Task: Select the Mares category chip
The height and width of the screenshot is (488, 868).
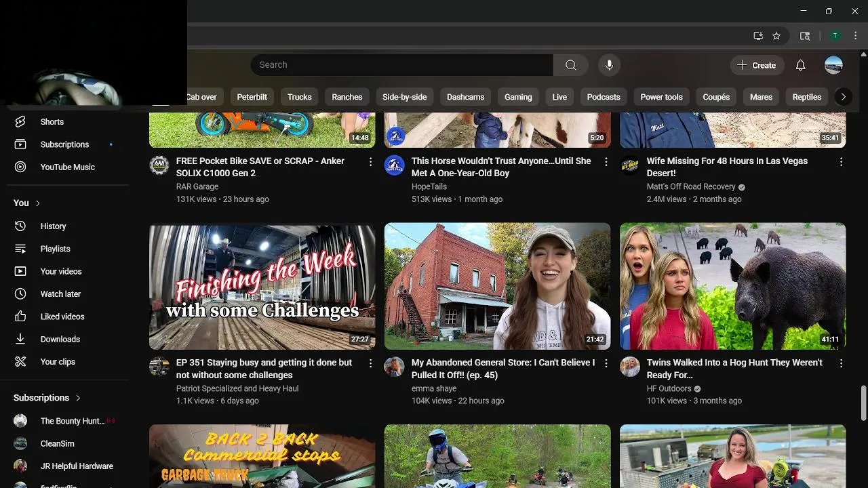Action: 761,97
